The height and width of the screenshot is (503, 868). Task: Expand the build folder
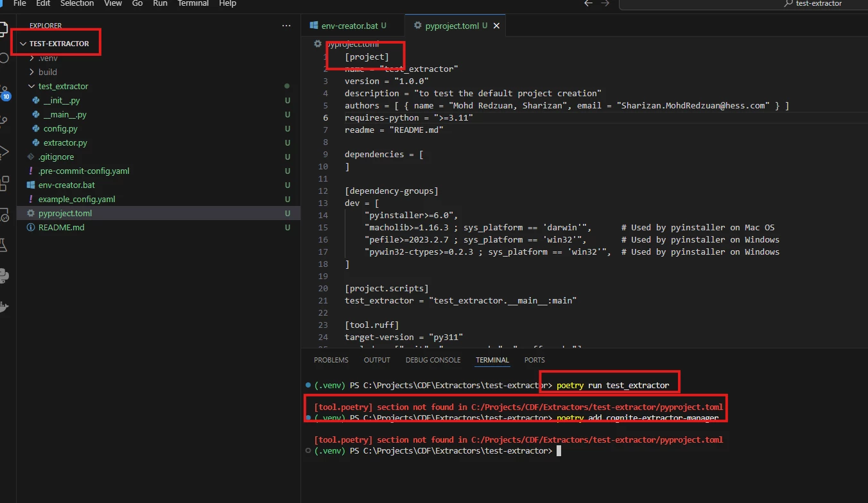47,72
